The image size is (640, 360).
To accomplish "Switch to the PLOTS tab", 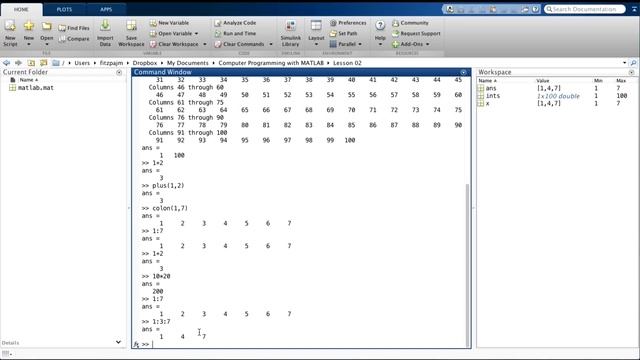I will click(64, 9).
